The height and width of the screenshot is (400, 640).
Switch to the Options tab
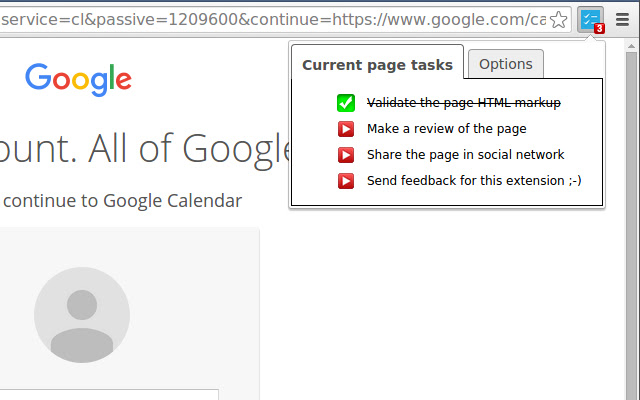pos(506,64)
